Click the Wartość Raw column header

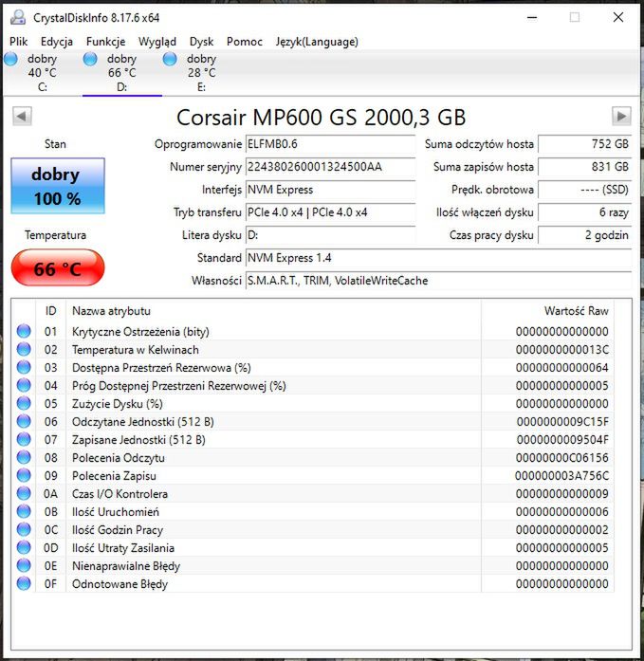tap(547, 311)
